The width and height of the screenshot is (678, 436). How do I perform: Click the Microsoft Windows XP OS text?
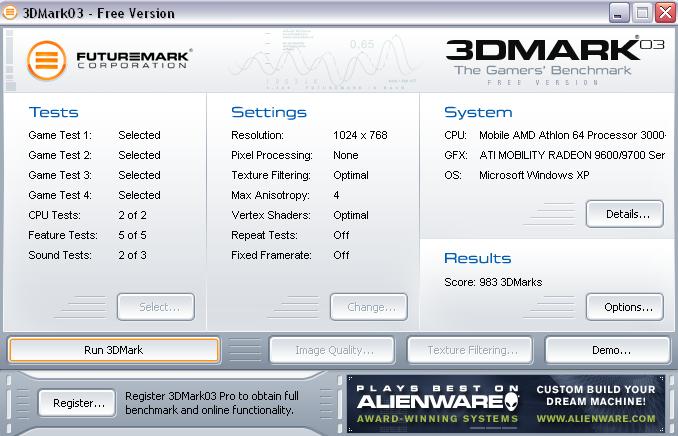[x=534, y=175]
